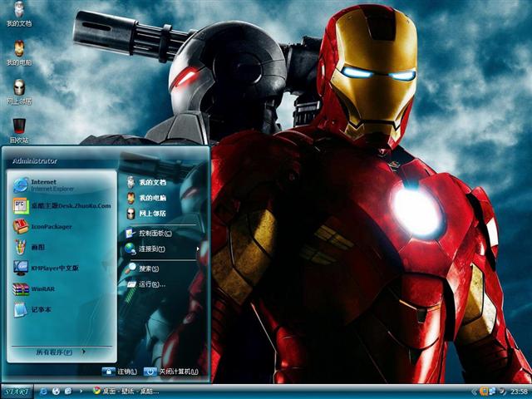Expand hidden tray icons arrow
Viewport: 532px width, 399px height.
coord(475,392)
